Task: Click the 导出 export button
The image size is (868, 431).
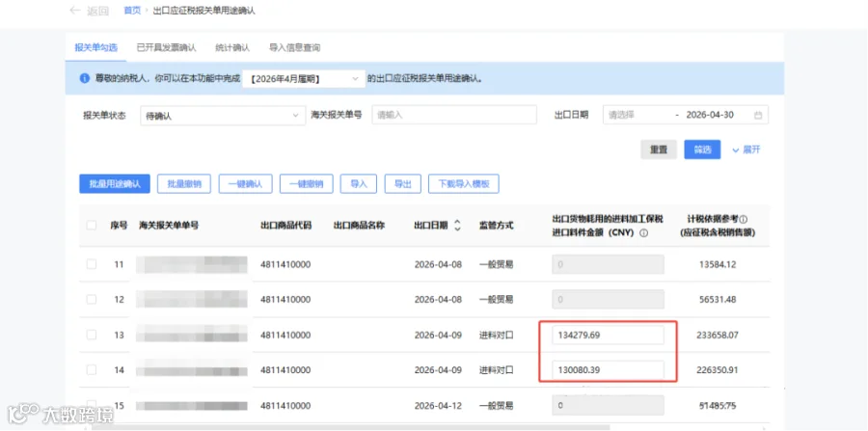Action: click(x=403, y=184)
